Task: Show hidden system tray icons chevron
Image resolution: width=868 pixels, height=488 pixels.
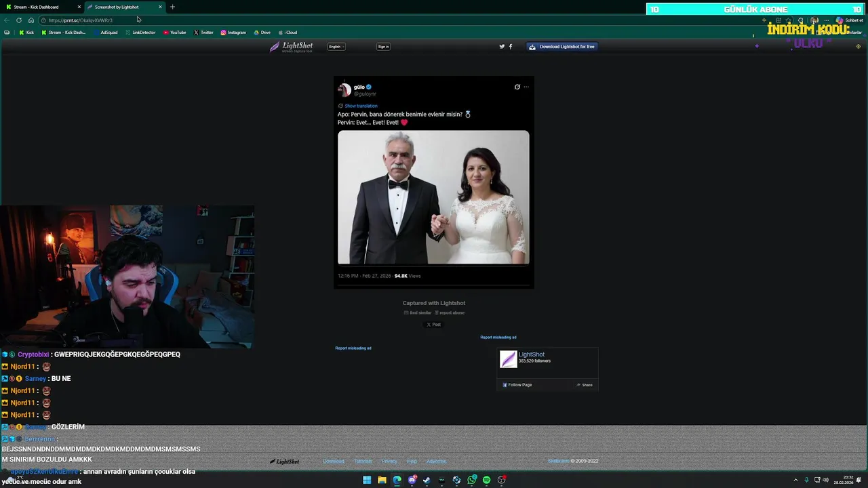Action: click(795, 480)
